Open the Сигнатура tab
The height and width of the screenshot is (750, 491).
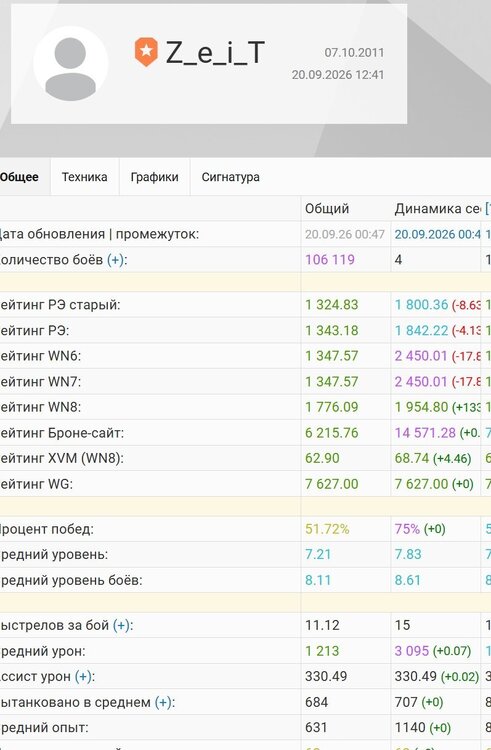click(x=230, y=177)
